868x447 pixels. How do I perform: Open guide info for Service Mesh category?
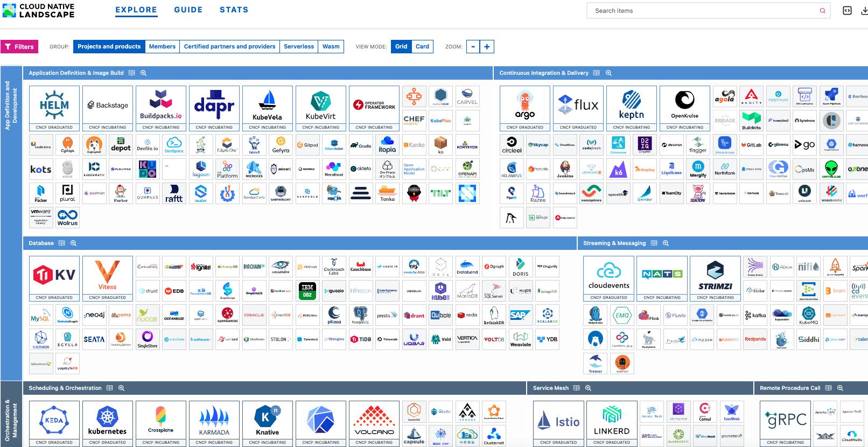click(x=577, y=388)
